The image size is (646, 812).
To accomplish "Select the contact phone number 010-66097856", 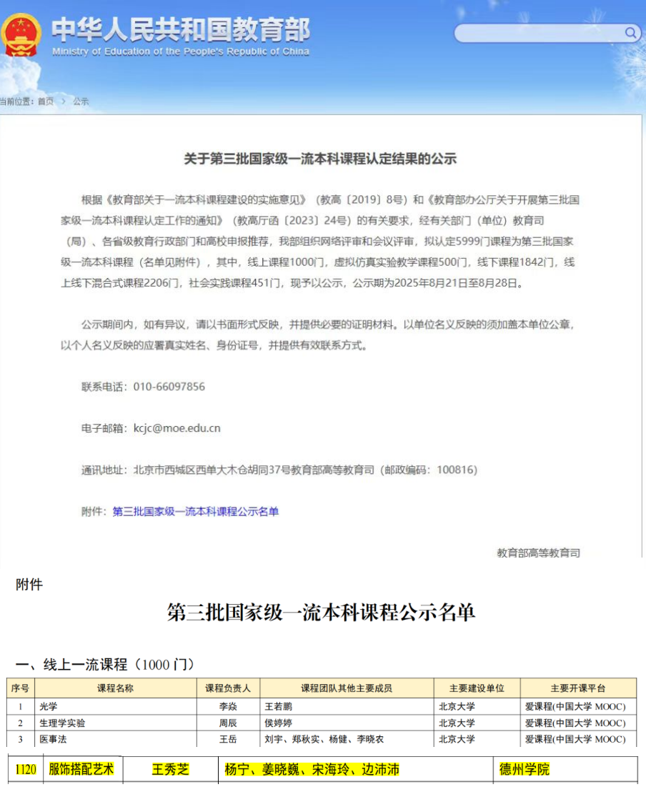I will click(x=169, y=387).
